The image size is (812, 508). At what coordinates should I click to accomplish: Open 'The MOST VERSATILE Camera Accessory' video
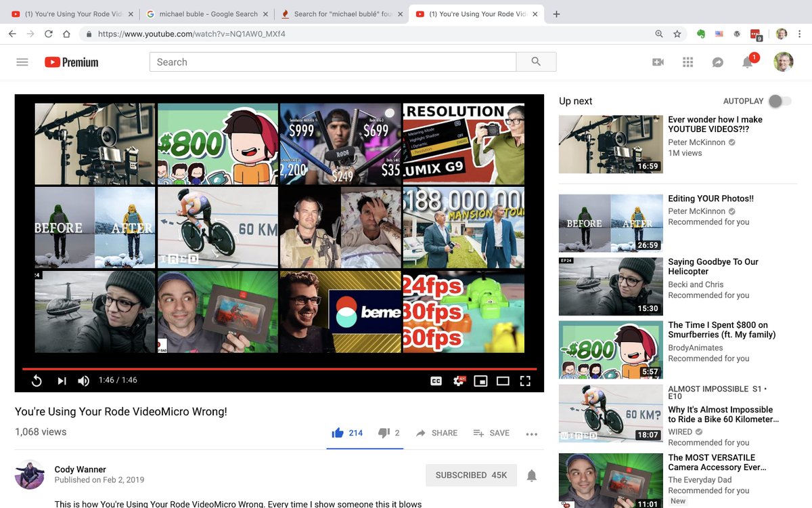point(717,463)
